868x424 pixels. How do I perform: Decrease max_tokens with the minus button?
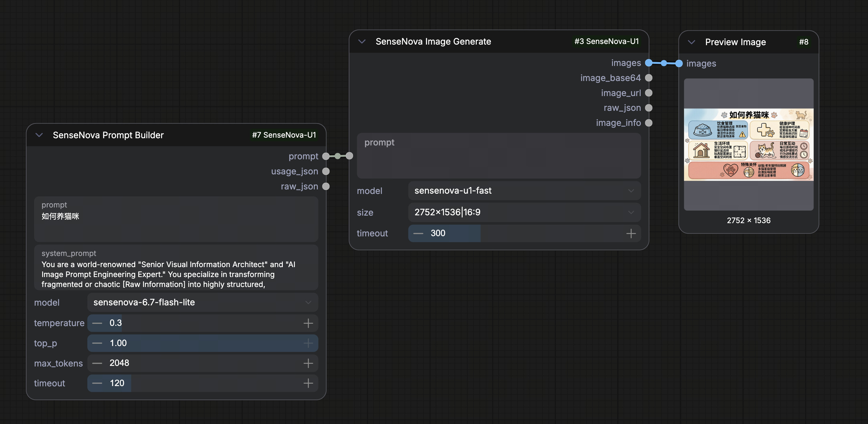[97, 363]
